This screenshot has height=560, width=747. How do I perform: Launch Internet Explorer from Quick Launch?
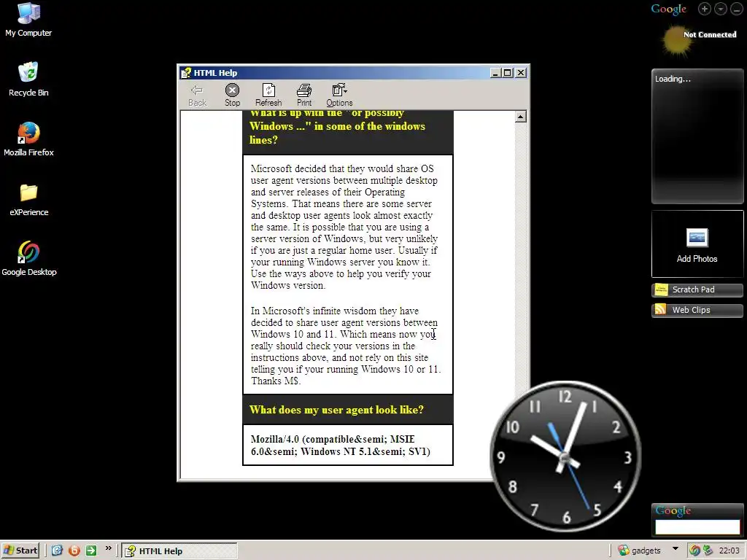[x=57, y=551]
